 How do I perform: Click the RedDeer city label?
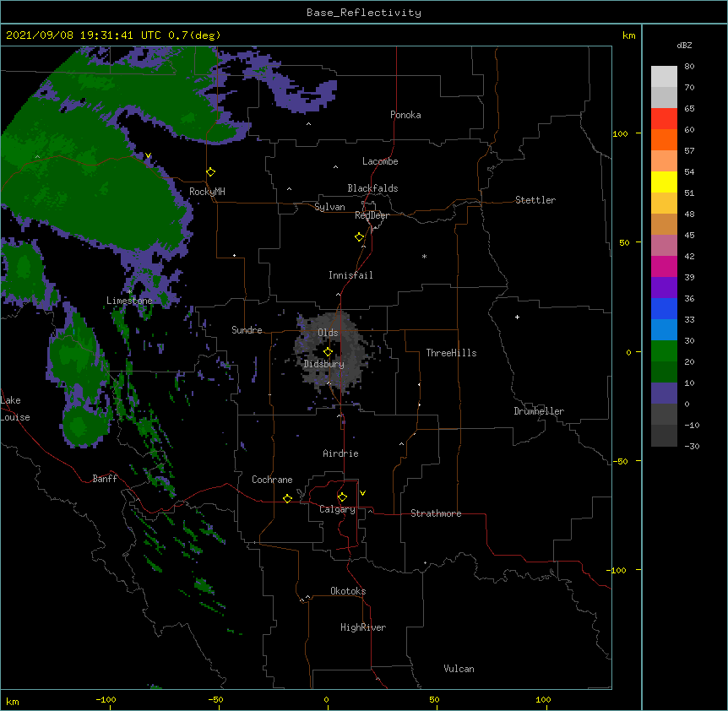pos(372,215)
